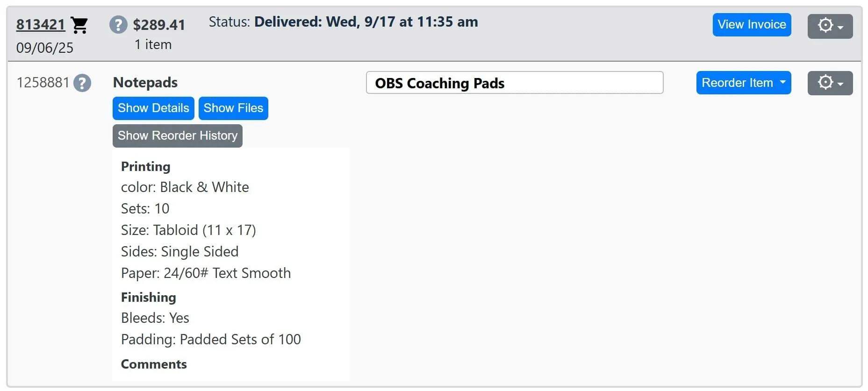Viewport: 868px width, 391px height.
Task: Click the help icon next to $289.41
Action: click(x=118, y=25)
